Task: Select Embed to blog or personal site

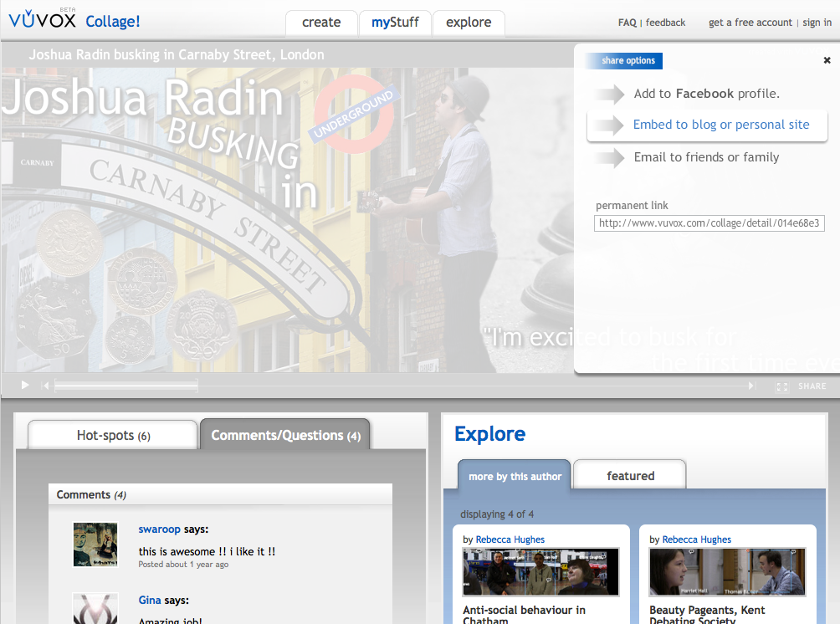Action: point(721,125)
